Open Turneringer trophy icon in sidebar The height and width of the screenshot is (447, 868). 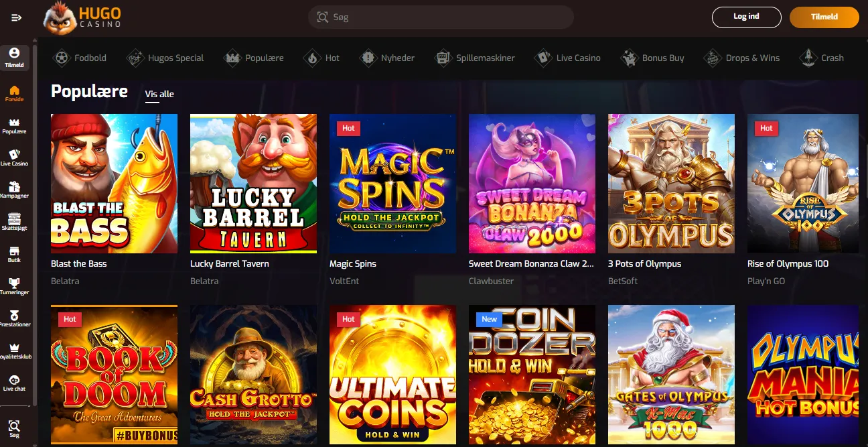point(14,283)
